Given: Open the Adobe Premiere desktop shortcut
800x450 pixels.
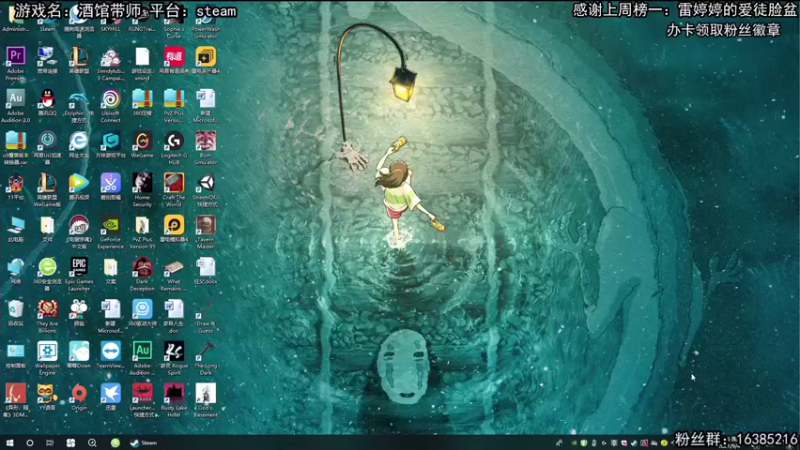Looking at the screenshot, I should (x=15, y=57).
